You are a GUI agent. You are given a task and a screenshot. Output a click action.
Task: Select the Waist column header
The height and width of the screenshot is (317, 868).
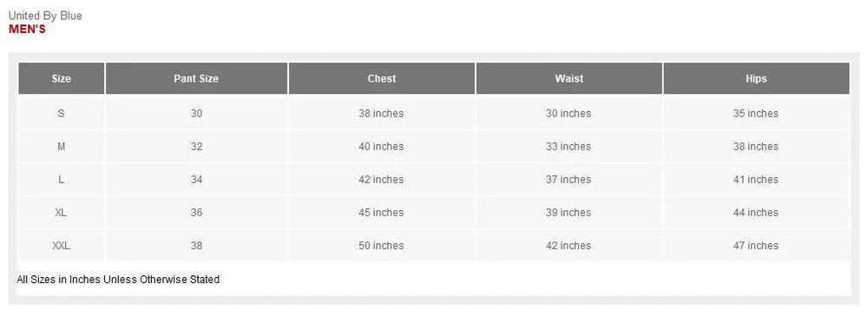pyautogui.click(x=569, y=79)
